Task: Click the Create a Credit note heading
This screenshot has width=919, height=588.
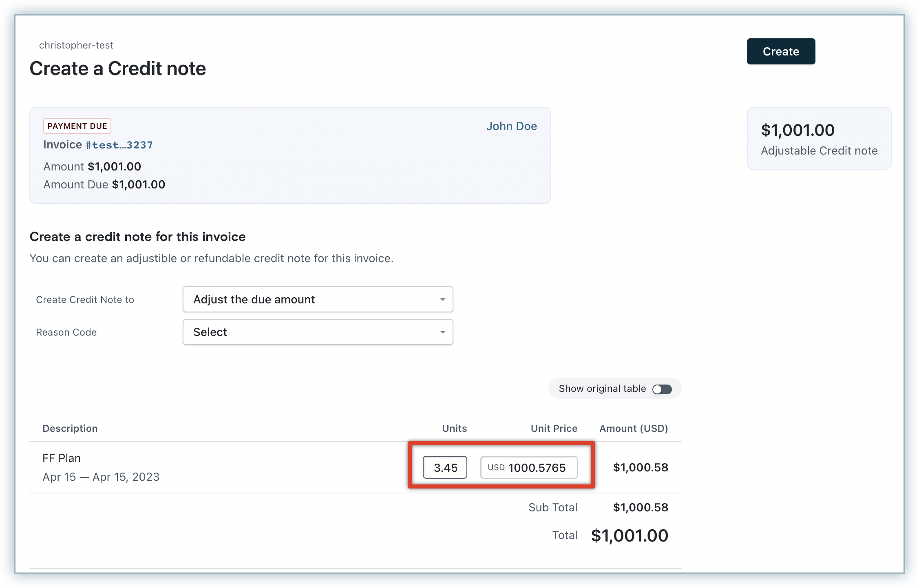Action: point(118,69)
